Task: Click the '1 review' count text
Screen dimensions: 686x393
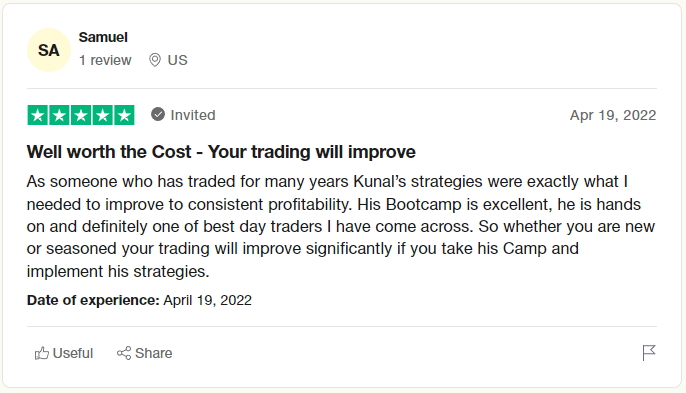Action: [105, 60]
